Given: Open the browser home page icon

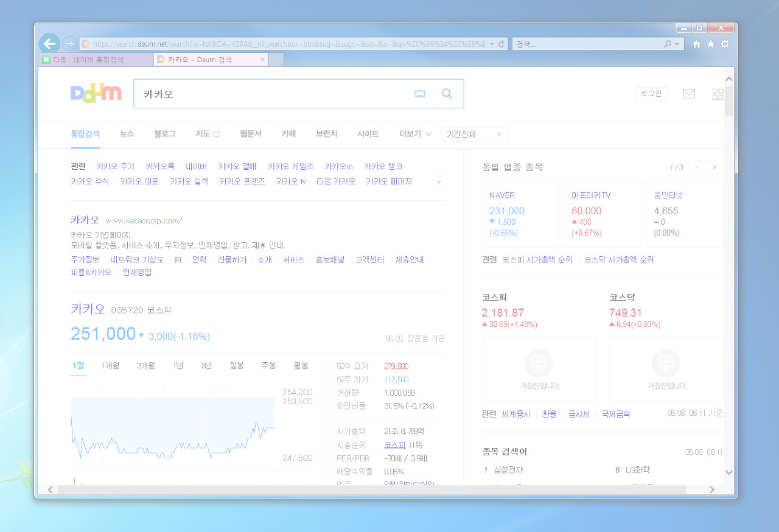Looking at the screenshot, I should [697, 44].
